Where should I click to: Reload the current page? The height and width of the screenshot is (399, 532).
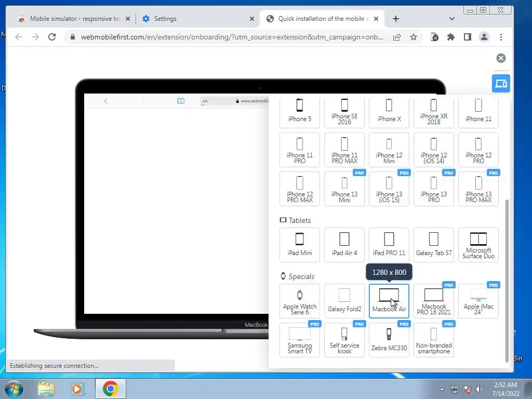tap(52, 37)
